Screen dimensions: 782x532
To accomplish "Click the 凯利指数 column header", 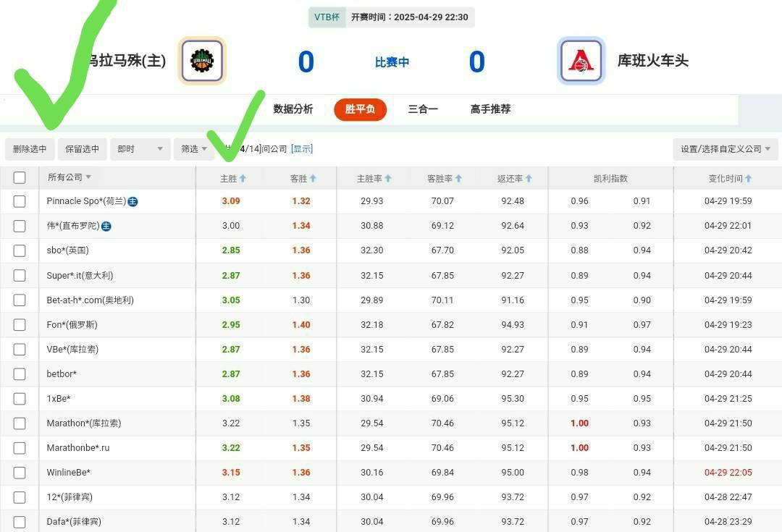I will click(610, 179).
